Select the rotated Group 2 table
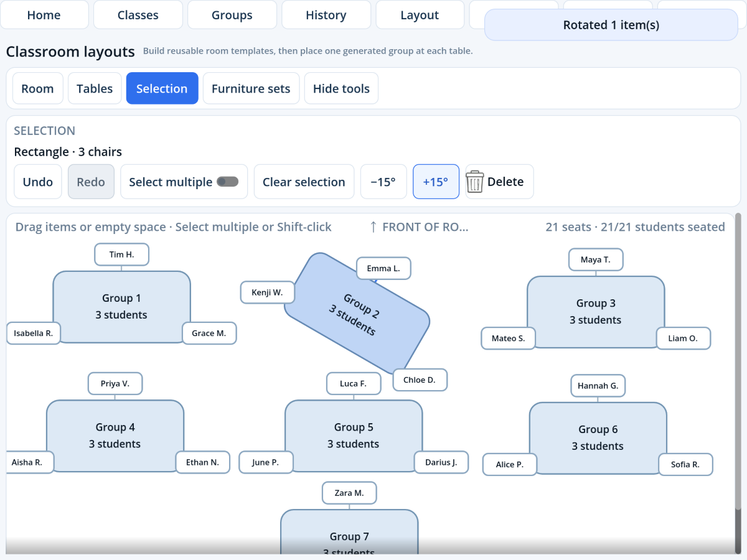Screen dimensions: 747x560 tap(357, 312)
